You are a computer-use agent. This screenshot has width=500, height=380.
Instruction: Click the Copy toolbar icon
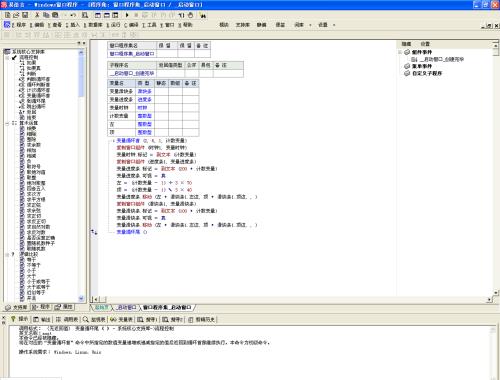pyautogui.click(x=46, y=15)
